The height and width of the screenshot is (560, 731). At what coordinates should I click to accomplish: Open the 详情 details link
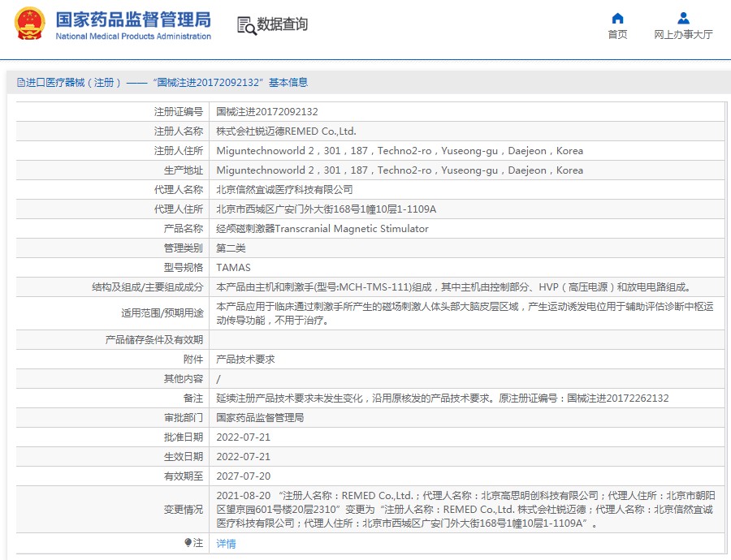(x=226, y=543)
